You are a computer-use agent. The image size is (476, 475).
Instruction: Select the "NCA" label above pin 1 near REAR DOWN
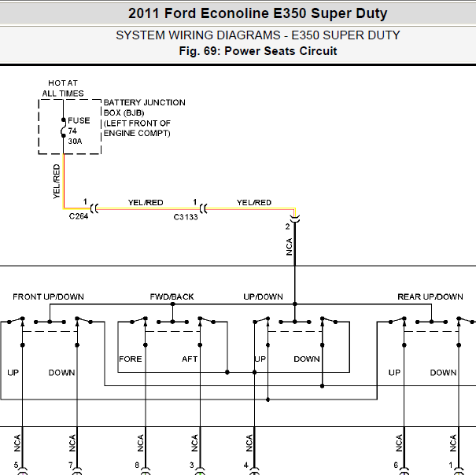point(453,443)
